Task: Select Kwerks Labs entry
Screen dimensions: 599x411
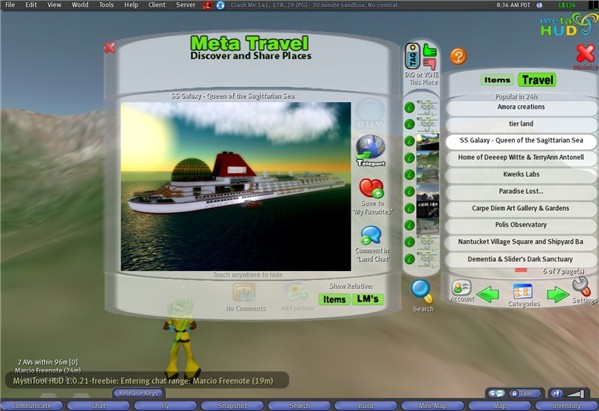Action: (x=521, y=175)
